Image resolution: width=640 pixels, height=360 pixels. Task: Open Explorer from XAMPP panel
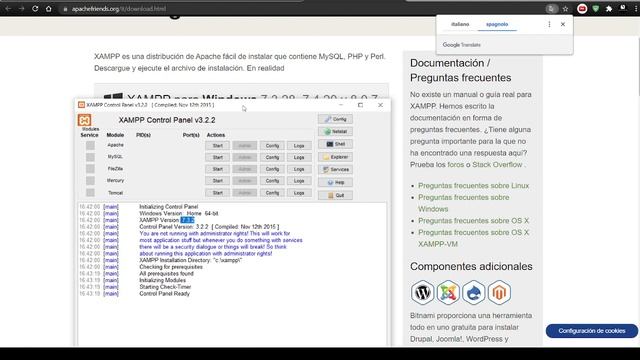335,157
